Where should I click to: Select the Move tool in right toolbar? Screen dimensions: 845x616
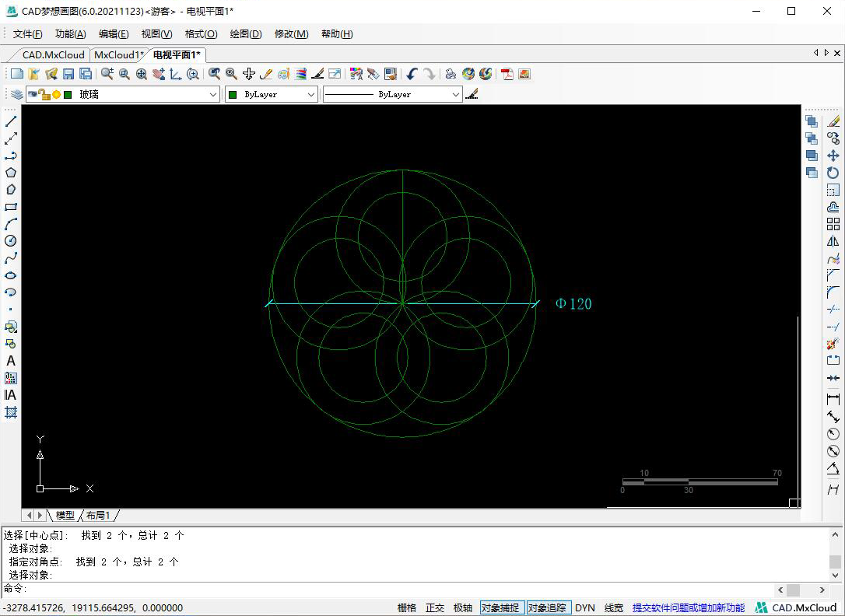click(x=833, y=156)
